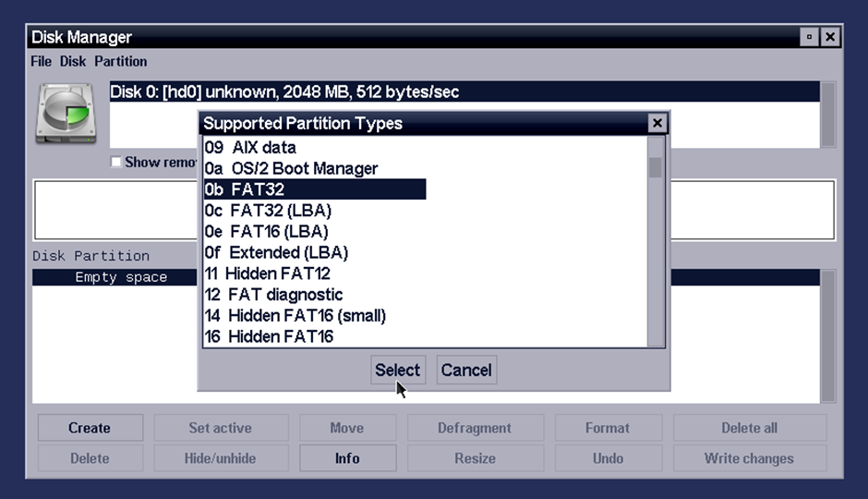Click the Move button
The height and width of the screenshot is (499, 868).
(x=347, y=428)
